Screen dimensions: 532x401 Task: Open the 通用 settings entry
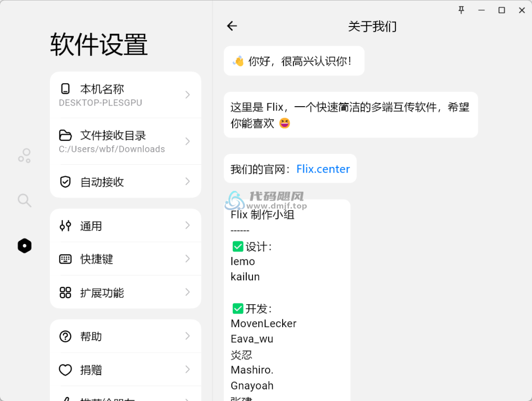126,225
